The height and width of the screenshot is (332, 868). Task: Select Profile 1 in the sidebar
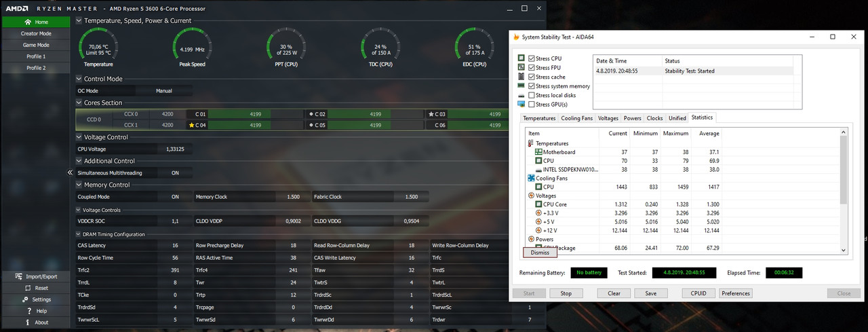[x=35, y=56]
